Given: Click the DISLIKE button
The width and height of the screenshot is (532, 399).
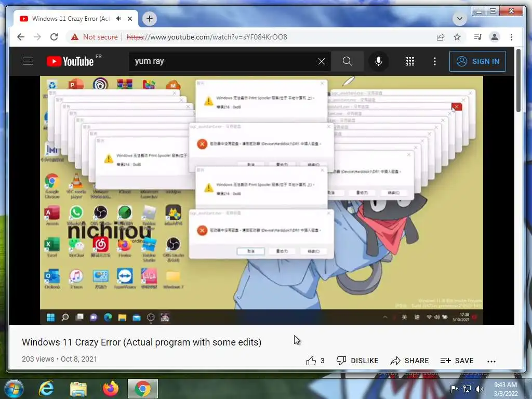Looking at the screenshot, I should [x=357, y=361].
